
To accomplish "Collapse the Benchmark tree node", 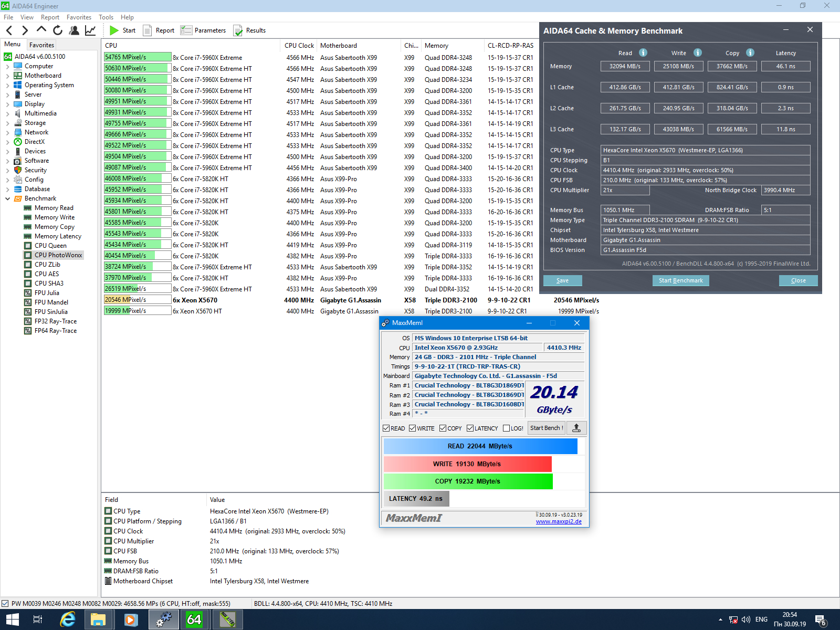I will coord(7,199).
